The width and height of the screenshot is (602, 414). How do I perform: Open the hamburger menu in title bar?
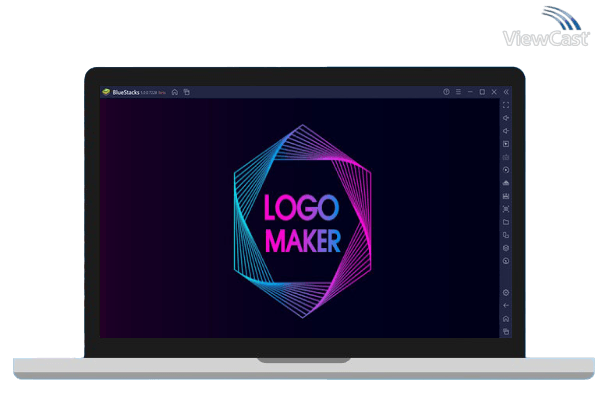458,92
